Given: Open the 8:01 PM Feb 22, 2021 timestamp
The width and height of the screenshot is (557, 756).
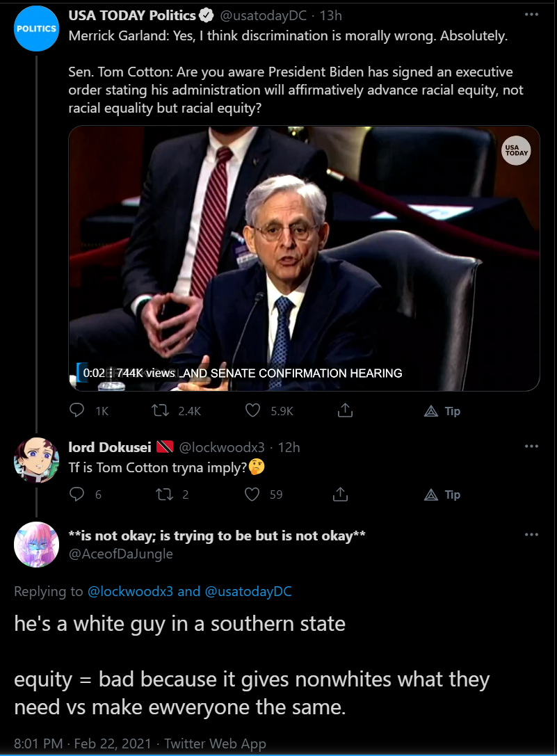Looking at the screenshot, I should point(83,743).
